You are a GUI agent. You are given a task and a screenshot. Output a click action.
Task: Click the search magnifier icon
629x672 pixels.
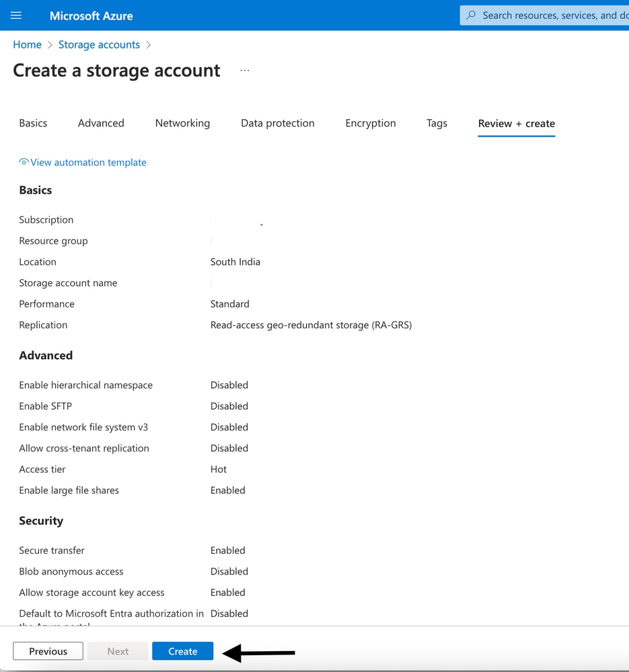(x=471, y=15)
